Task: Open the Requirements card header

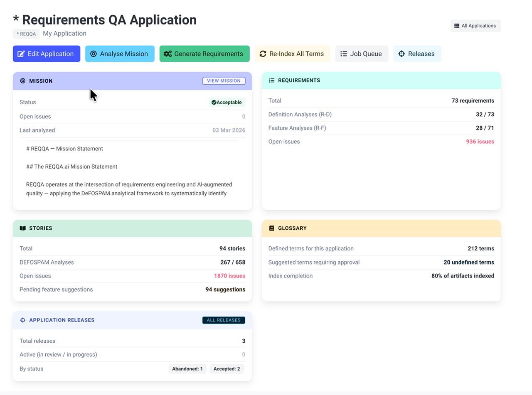Action: (x=381, y=81)
